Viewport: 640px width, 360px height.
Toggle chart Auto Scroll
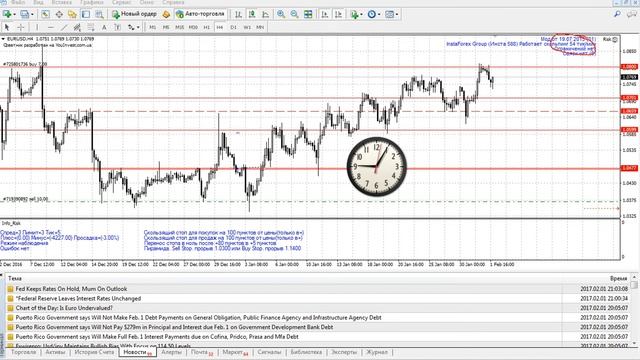tap(325, 14)
